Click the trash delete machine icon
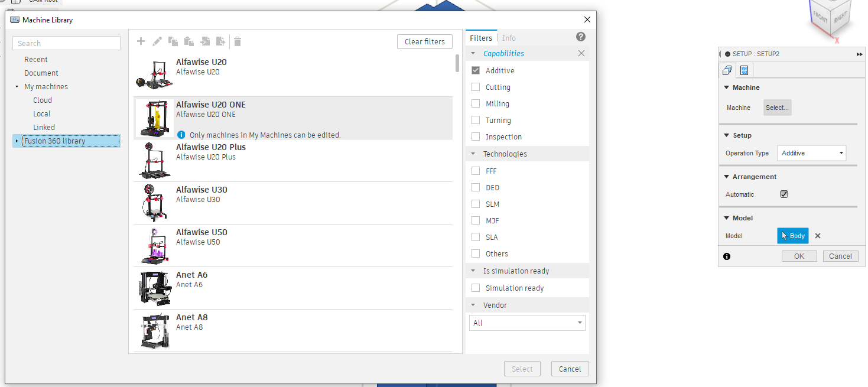The image size is (868, 387). point(238,41)
